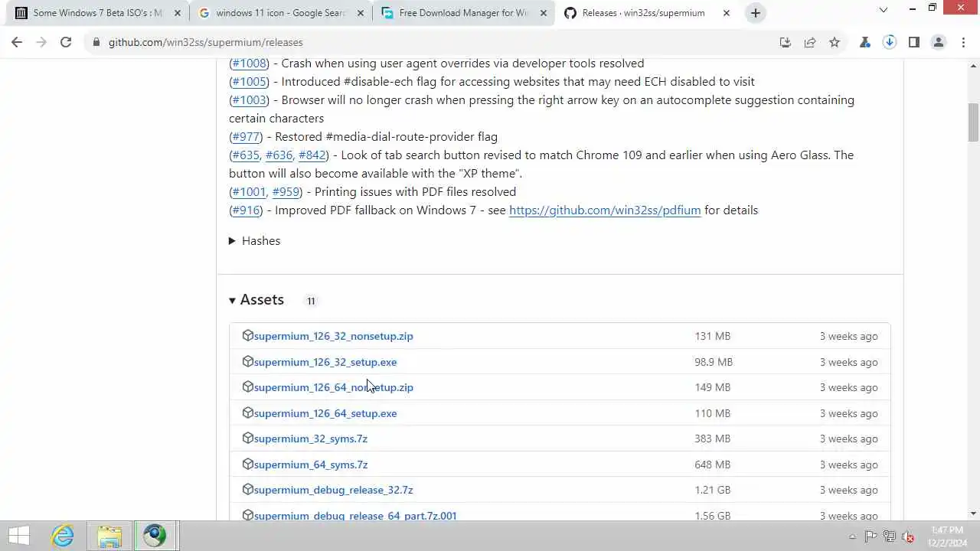Launch Internet Explorer from taskbar
Screen dimensions: 980x551
63,536
